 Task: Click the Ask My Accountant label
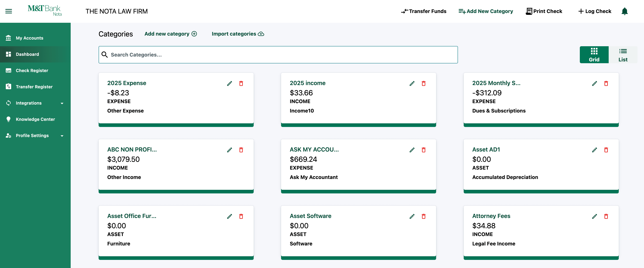pyautogui.click(x=314, y=177)
